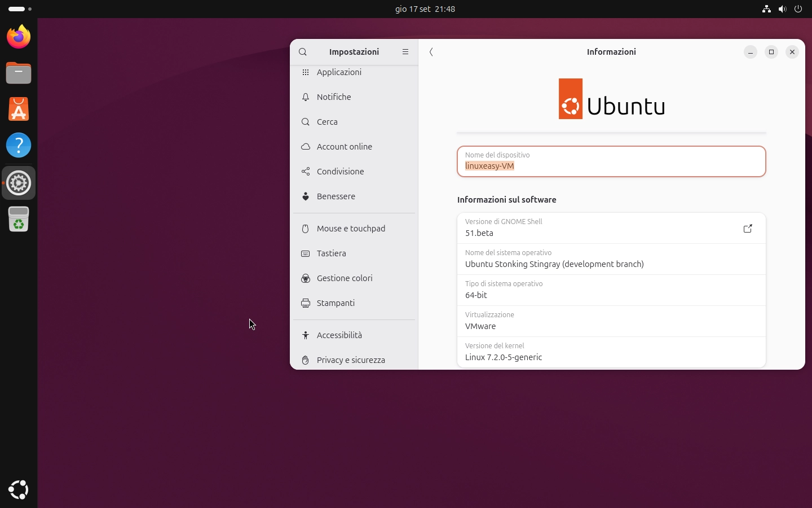
Task: Click the Stampanti printer icon
Action: (306, 303)
